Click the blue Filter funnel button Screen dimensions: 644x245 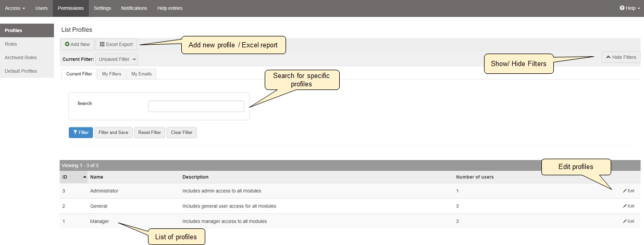coord(81,133)
